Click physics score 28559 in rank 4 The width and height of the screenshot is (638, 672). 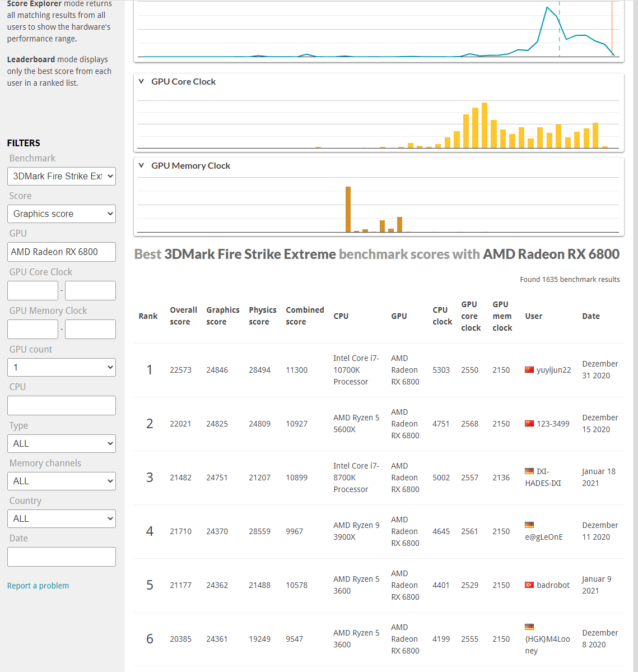[x=259, y=531]
